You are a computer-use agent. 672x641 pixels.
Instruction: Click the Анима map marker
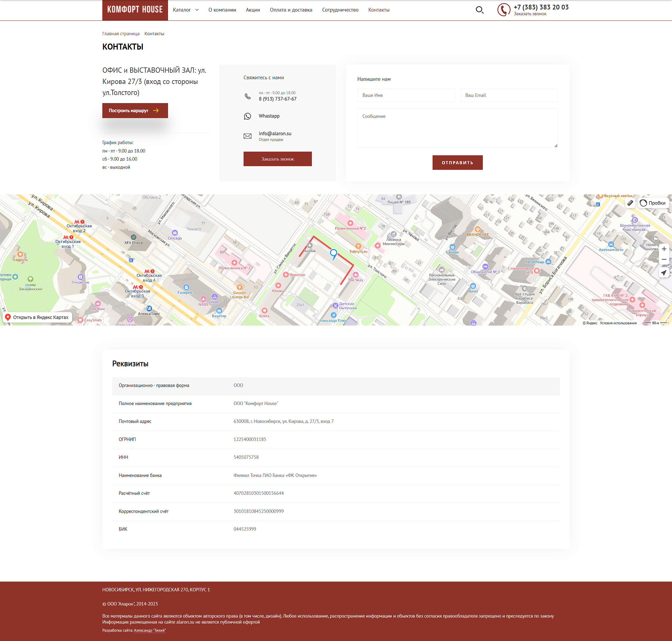310,245
